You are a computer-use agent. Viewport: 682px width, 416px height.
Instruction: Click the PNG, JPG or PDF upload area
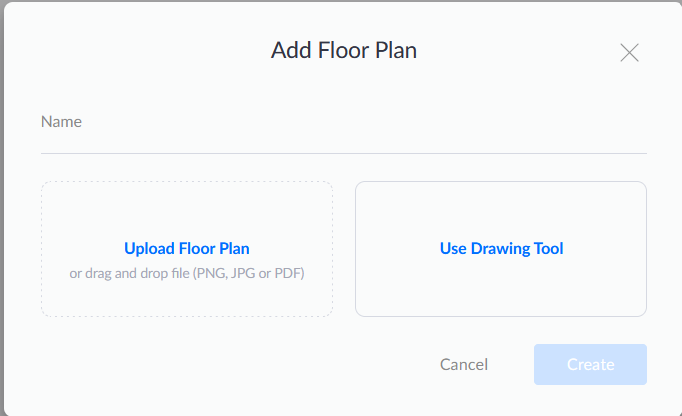click(187, 295)
